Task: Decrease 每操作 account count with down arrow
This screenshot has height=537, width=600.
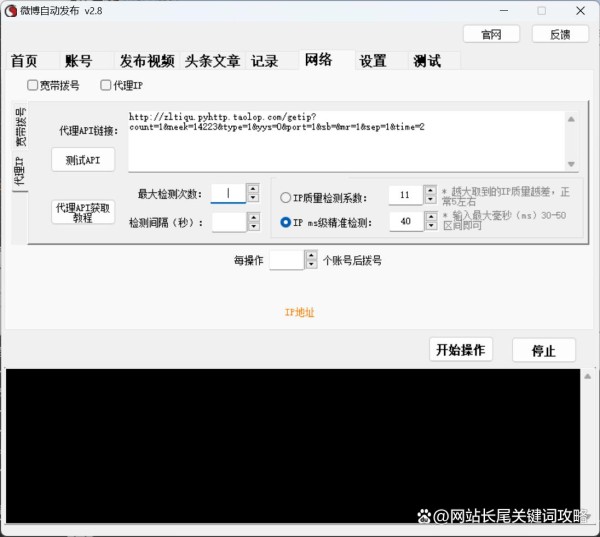Action: 311,264
